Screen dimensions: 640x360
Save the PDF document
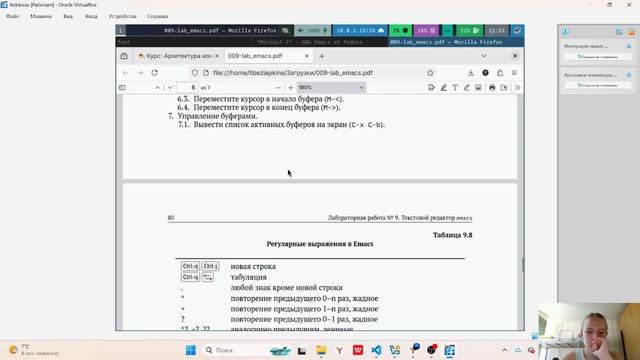click(504, 87)
